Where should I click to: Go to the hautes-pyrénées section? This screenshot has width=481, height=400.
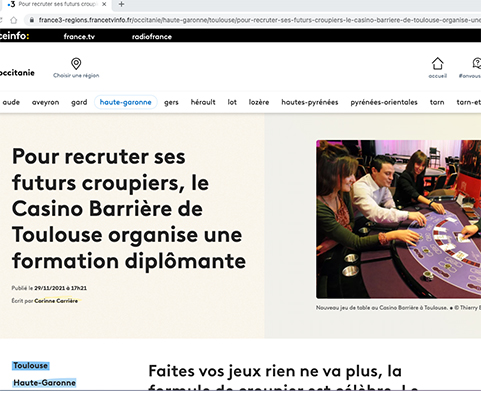click(310, 102)
